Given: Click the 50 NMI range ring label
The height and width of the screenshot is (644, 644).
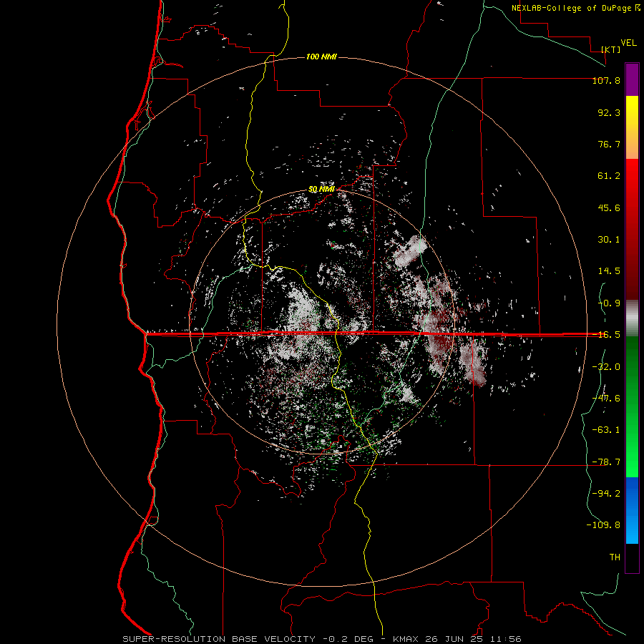Looking at the screenshot, I should [x=321, y=190].
